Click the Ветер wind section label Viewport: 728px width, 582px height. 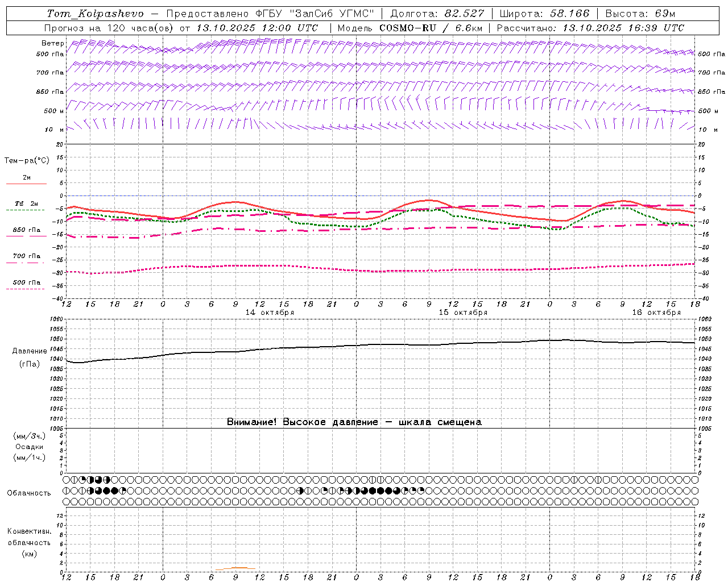coord(53,43)
